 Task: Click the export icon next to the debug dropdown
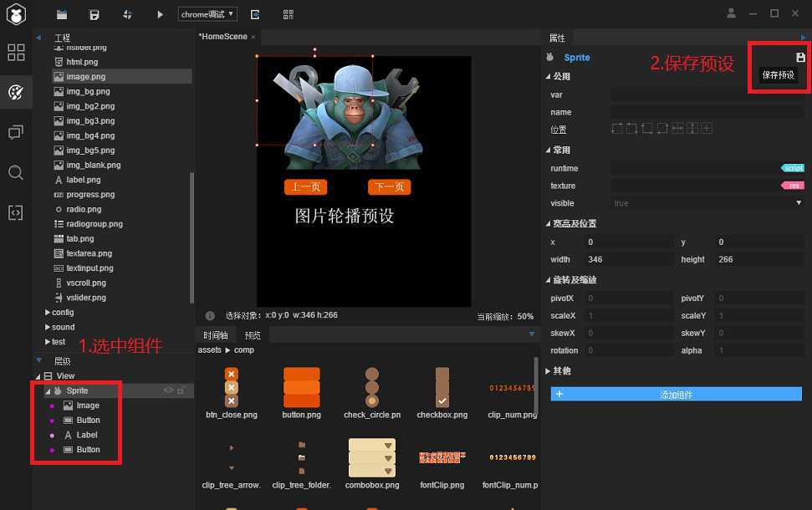[x=255, y=14]
